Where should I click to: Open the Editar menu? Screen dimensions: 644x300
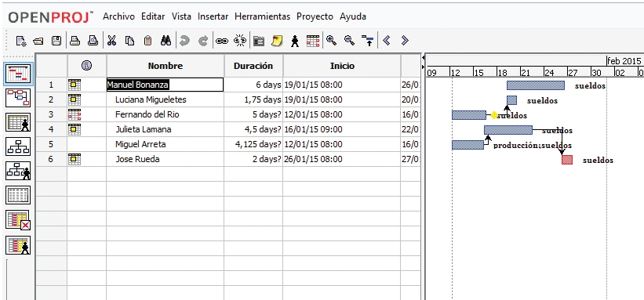coord(153,16)
